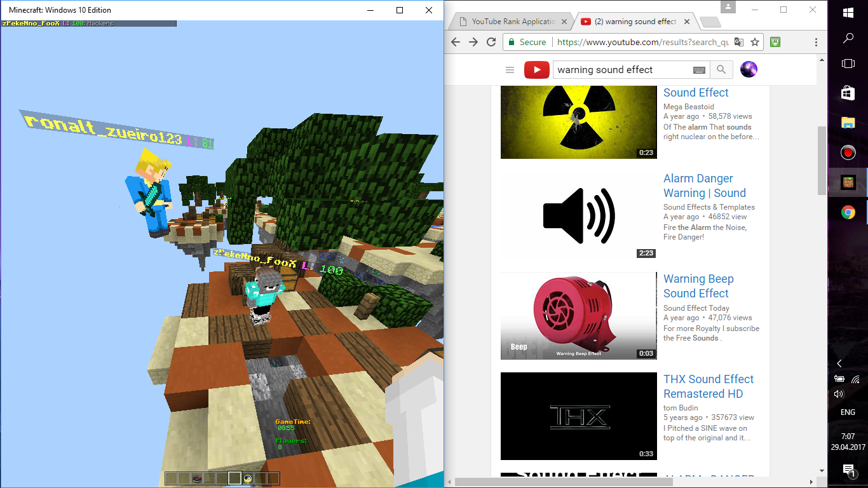Open Windows taskbar search
The image size is (868, 488).
coord(848,38)
